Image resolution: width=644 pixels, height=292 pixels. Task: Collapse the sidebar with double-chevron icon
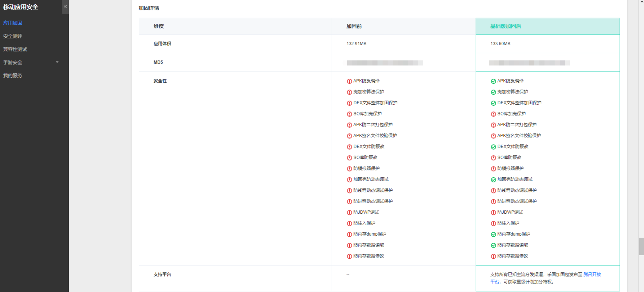tap(65, 7)
